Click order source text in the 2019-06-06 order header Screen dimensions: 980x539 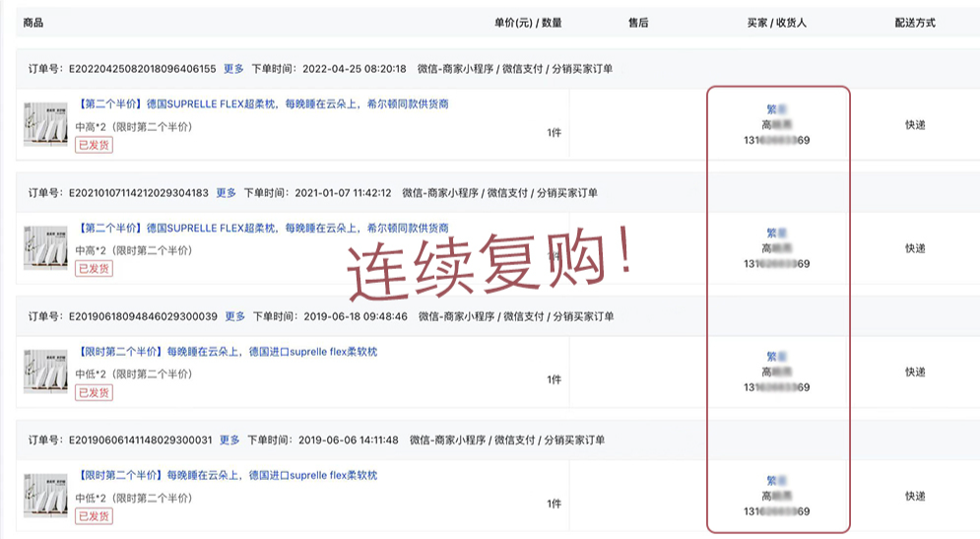(x=507, y=440)
